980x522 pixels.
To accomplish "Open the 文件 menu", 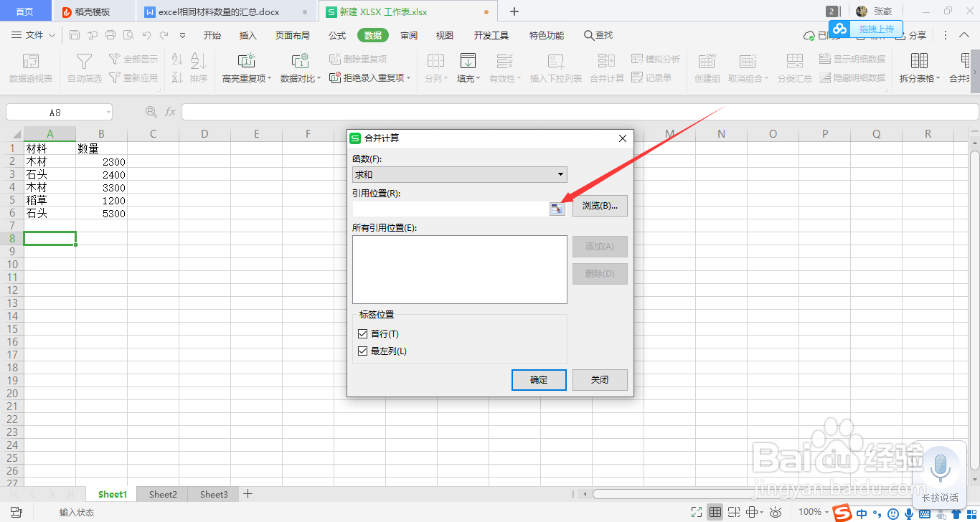I will coord(34,35).
